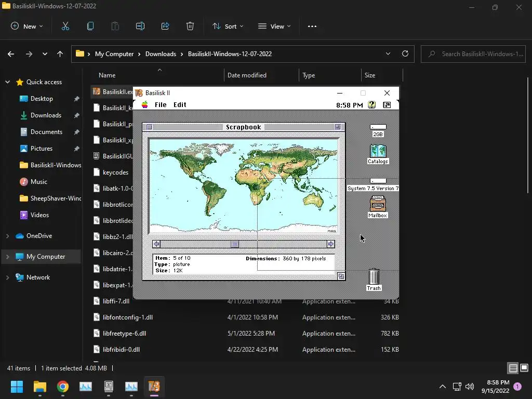Screen dimensions: 532x399
Task: Switch to large icons view toggle
Action: pos(523,368)
